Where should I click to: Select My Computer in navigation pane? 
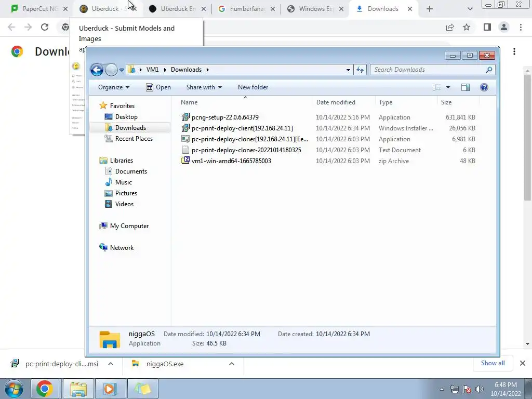pyautogui.click(x=124, y=226)
